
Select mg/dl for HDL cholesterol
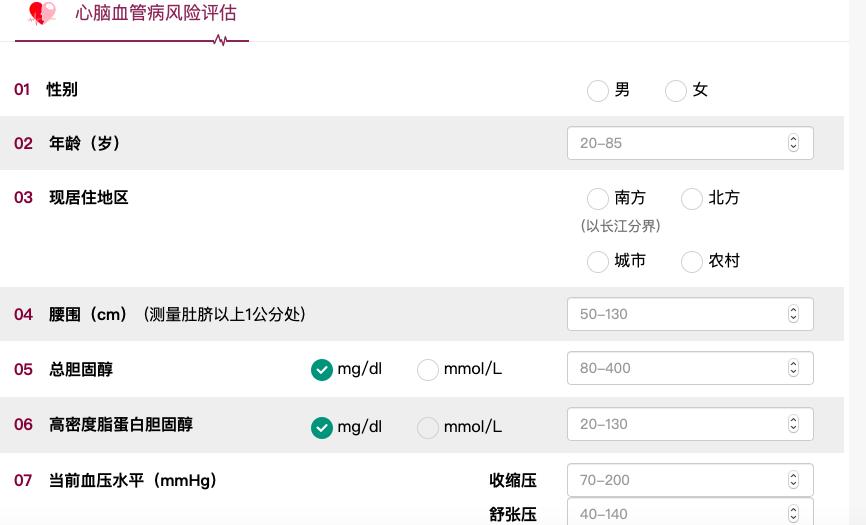coord(321,428)
